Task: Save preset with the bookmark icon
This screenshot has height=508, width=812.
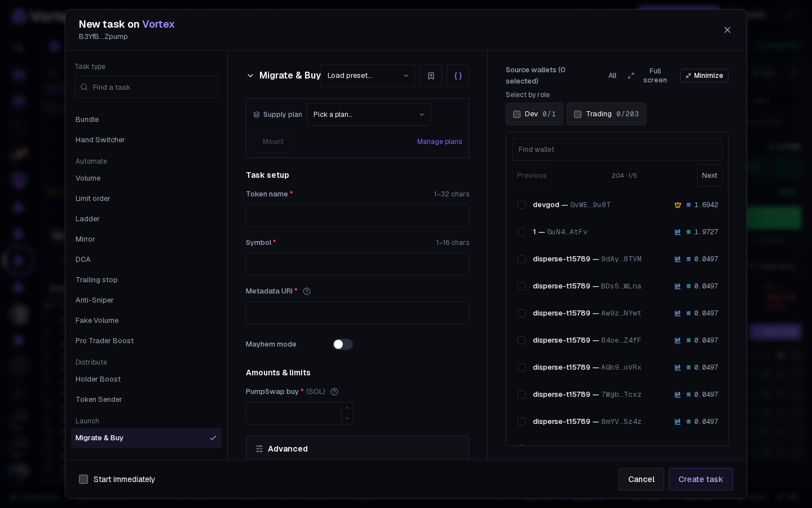Action: coord(431,76)
